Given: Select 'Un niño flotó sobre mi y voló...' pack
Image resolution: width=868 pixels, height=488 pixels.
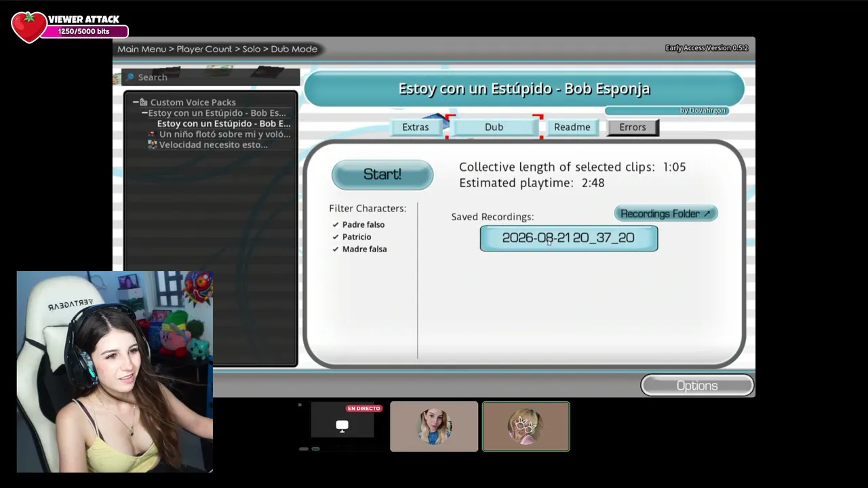Looking at the screenshot, I should [224, 134].
